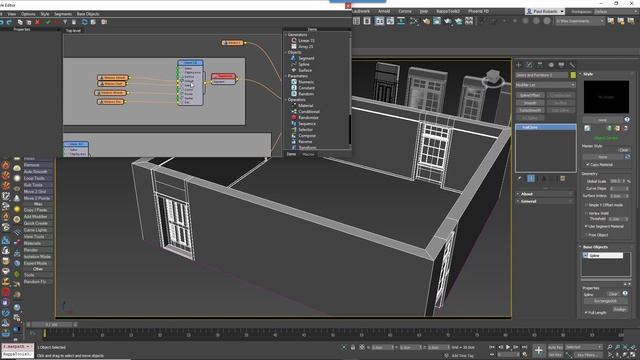Open the Create tab plus icon in command panel
The image size is (640, 360).
point(519,65)
